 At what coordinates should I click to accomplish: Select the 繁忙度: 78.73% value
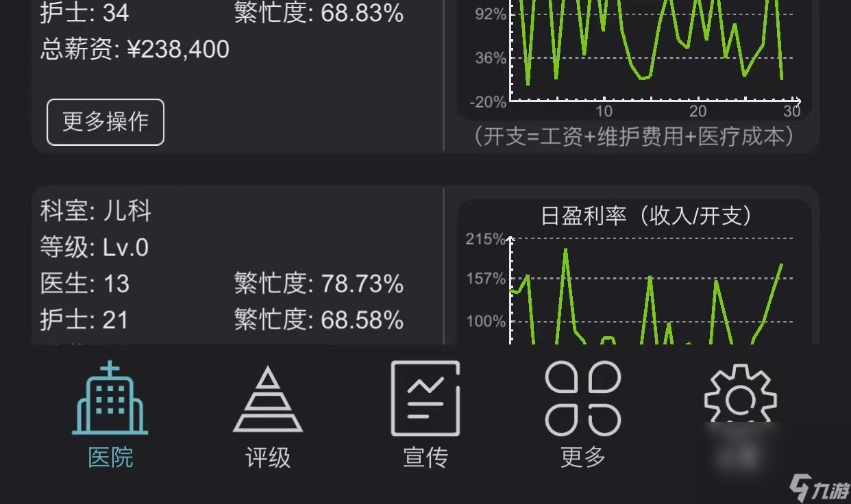(x=319, y=283)
